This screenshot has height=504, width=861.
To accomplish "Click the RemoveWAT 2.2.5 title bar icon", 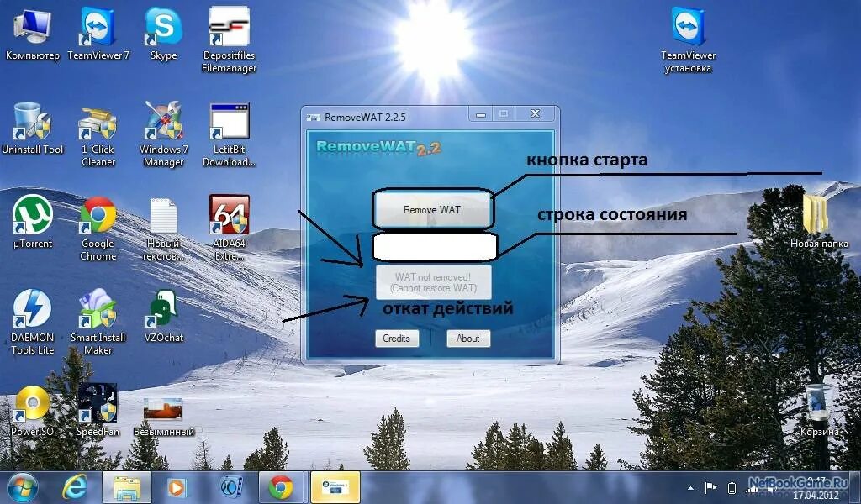I will click(313, 118).
